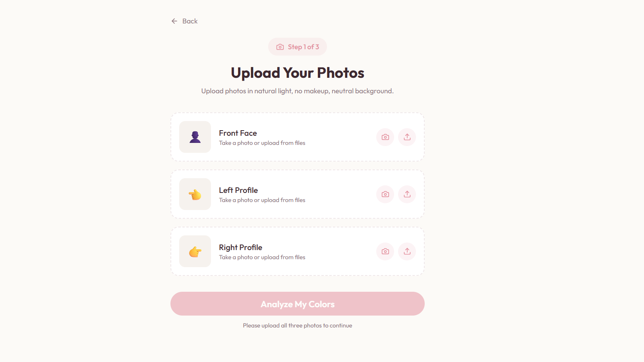This screenshot has width=644, height=362.
Task: Click the left-pointing hand thumbnail
Action: coord(195,194)
